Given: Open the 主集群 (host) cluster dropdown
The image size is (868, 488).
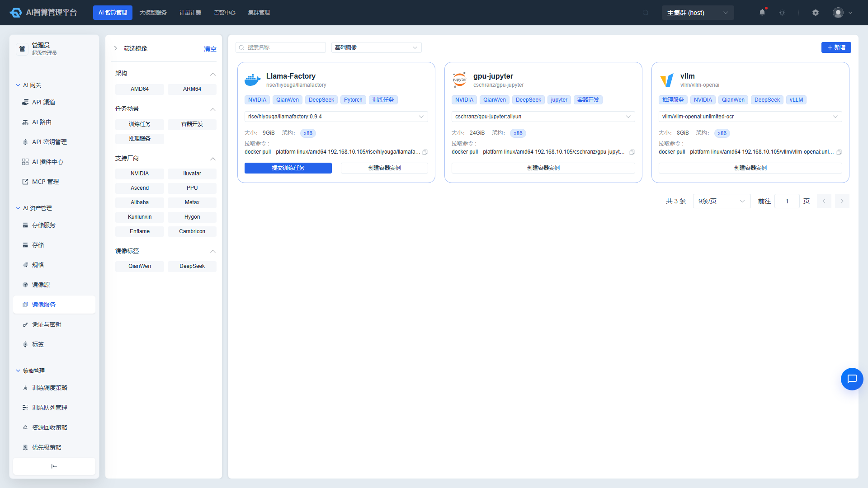Looking at the screenshot, I should [x=698, y=13].
